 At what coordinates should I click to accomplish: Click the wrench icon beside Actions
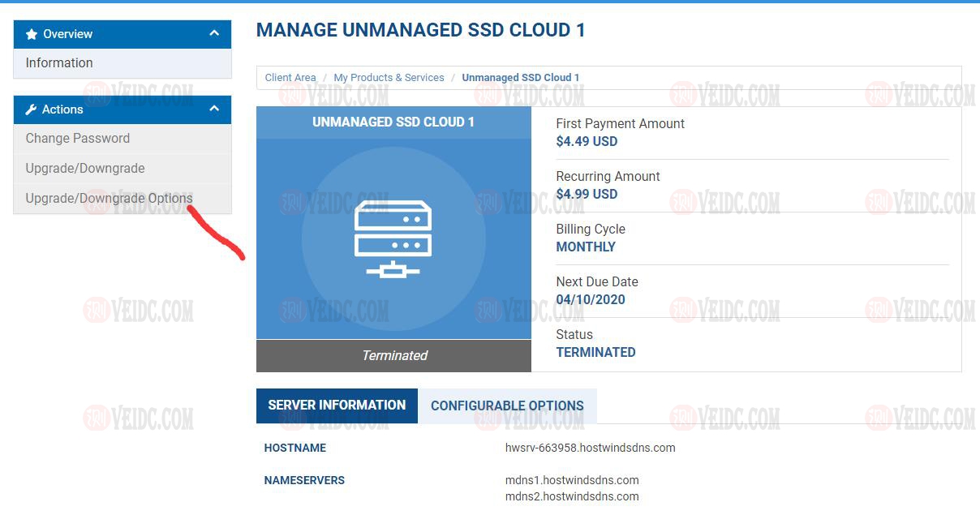click(x=32, y=109)
